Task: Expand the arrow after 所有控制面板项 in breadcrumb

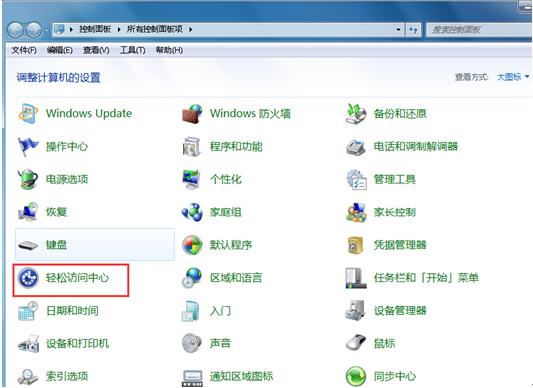Action: pyautogui.click(x=191, y=30)
